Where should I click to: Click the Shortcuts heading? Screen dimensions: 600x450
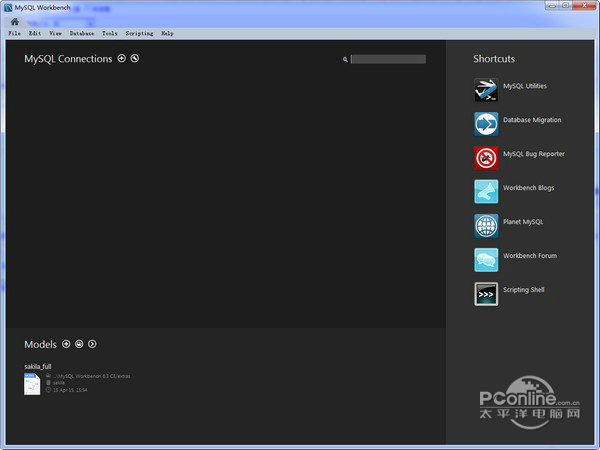pyautogui.click(x=494, y=59)
